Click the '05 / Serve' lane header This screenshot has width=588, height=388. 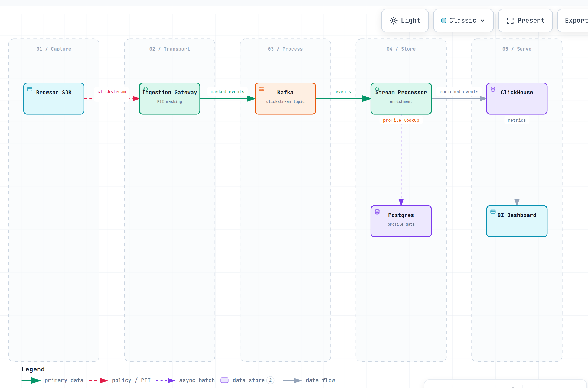pos(517,49)
